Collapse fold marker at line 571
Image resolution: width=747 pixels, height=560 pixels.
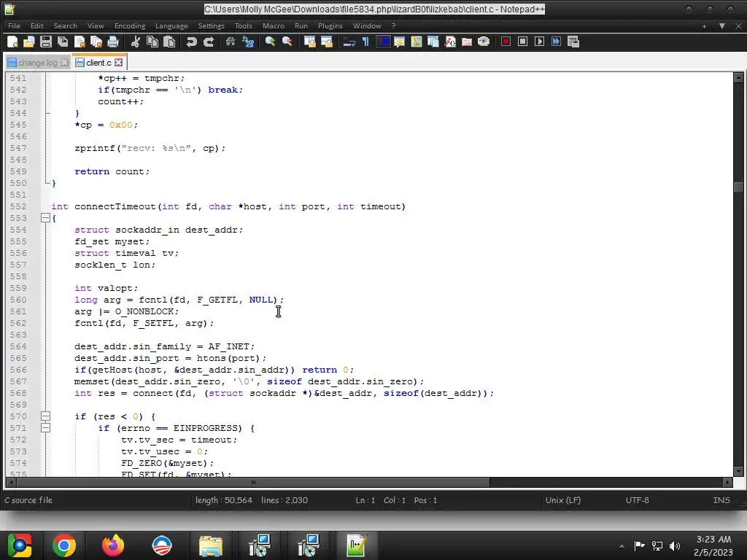[45, 428]
